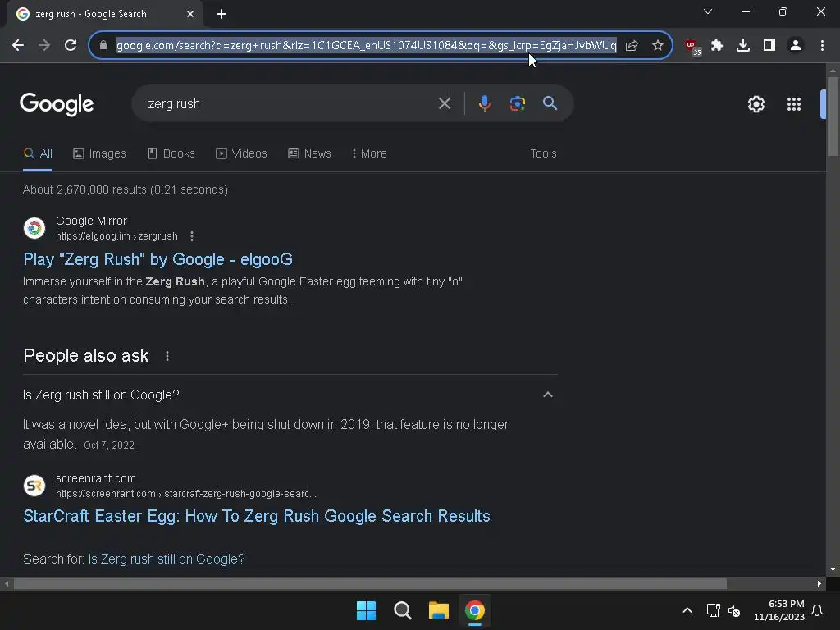The image size is (840, 630).
Task: Click the screenrant.com site name
Action: pos(96,478)
